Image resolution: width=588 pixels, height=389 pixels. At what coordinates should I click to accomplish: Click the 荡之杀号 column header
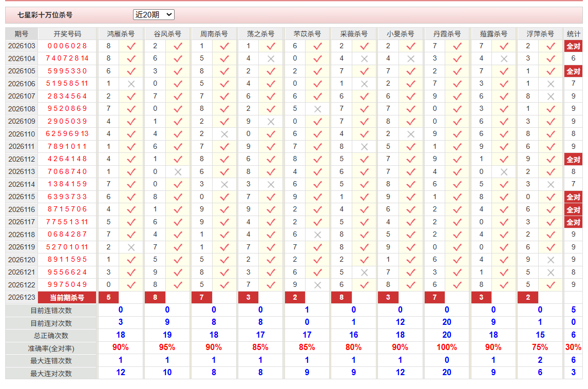click(260, 34)
